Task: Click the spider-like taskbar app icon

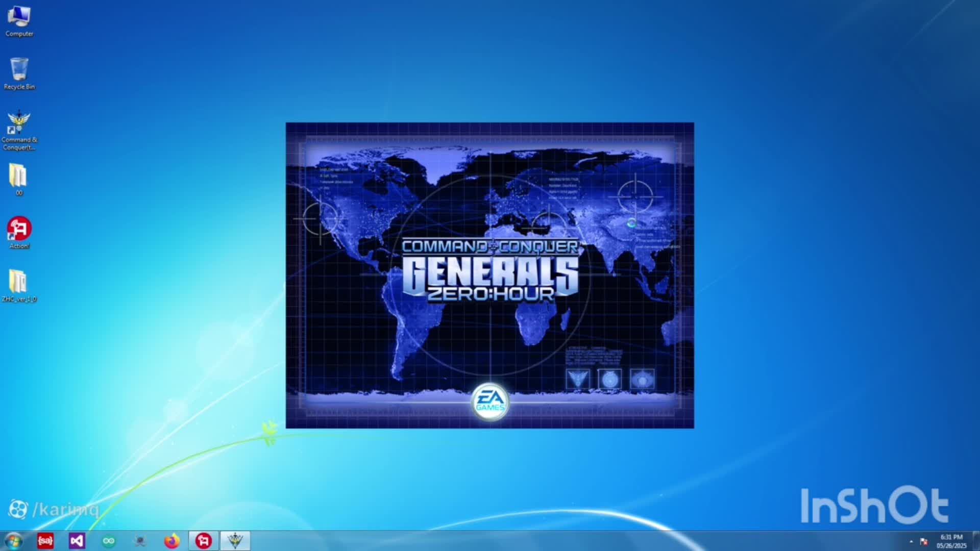Action: coord(140,541)
